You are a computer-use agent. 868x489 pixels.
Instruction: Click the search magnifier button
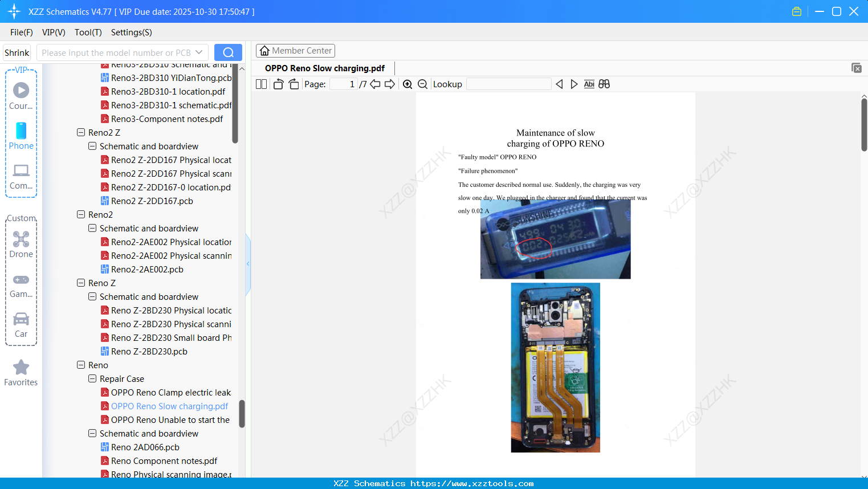point(228,52)
